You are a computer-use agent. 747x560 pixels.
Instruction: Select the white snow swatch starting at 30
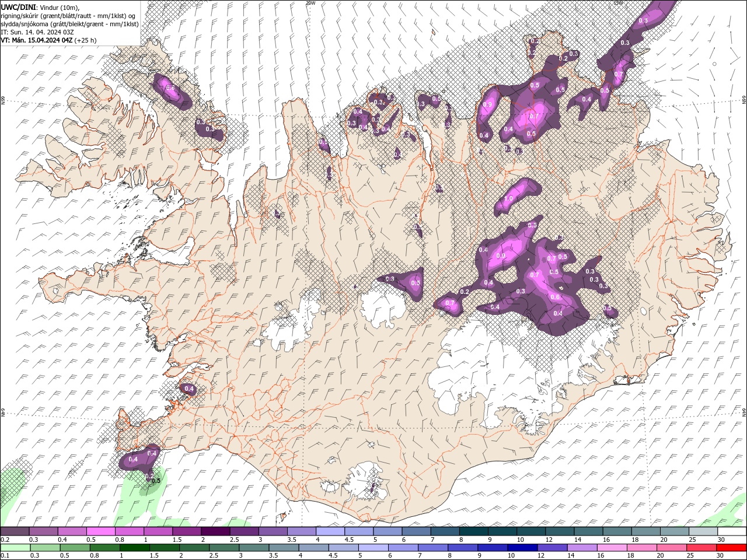pos(732,531)
